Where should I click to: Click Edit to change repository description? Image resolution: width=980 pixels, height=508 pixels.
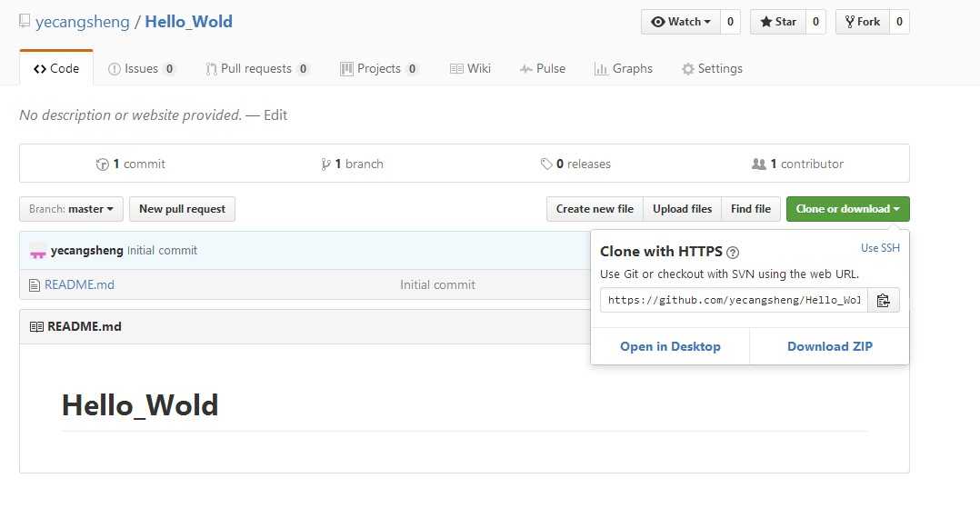point(275,115)
